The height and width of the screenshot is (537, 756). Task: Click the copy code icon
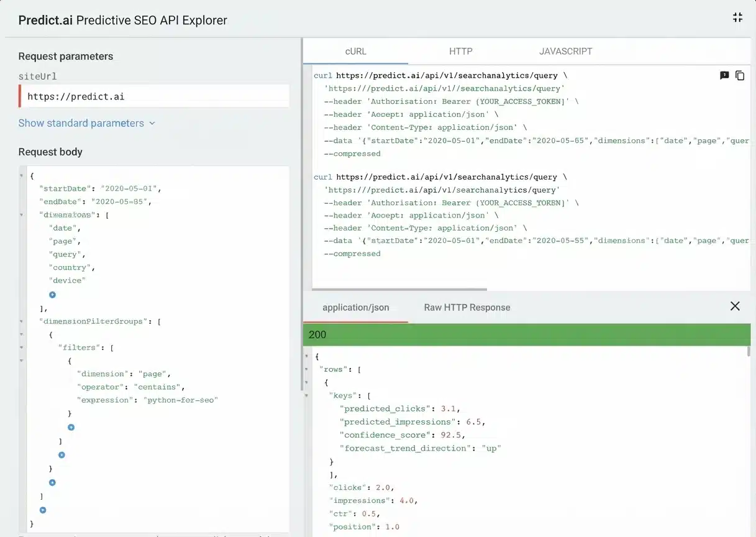(x=740, y=75)
